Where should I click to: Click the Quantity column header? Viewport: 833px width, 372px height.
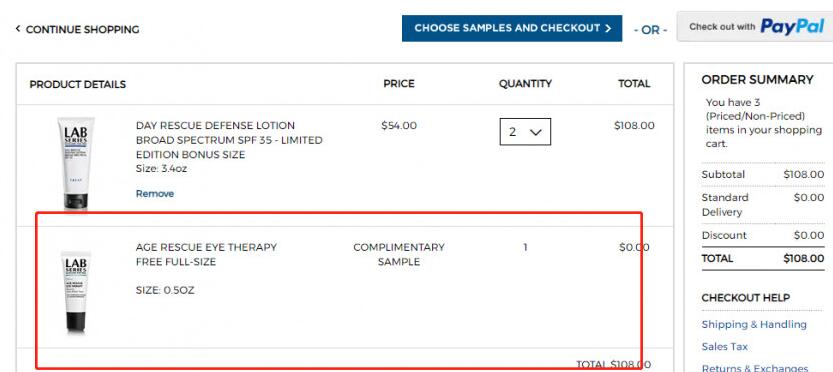click(x=525, y=83)
